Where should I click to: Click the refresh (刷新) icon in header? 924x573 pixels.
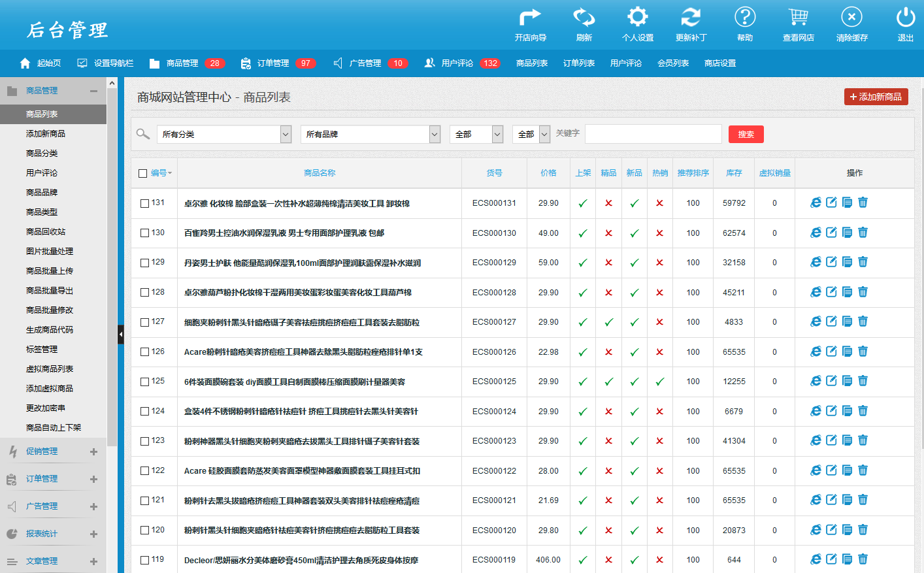point(584,18)
